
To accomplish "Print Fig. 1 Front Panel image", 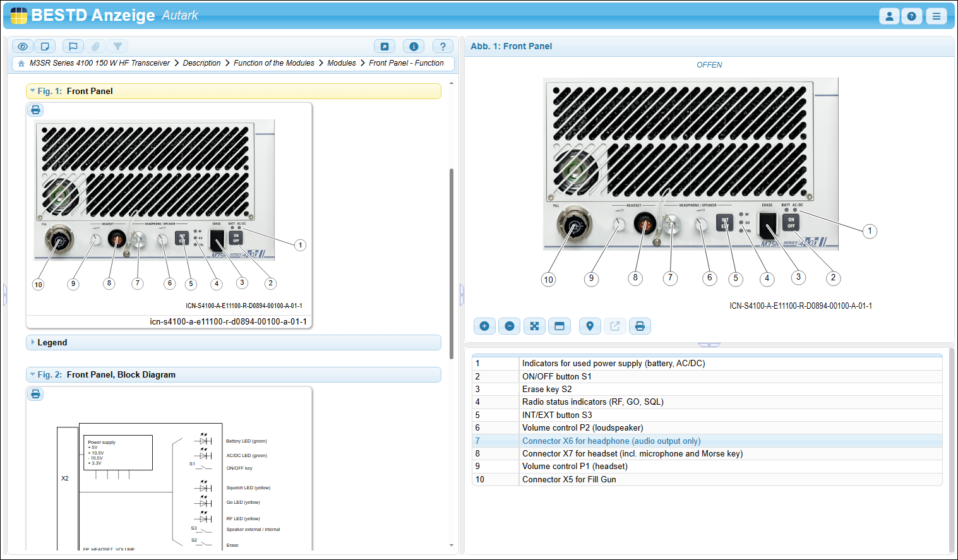I will click(x=36, y=110).
